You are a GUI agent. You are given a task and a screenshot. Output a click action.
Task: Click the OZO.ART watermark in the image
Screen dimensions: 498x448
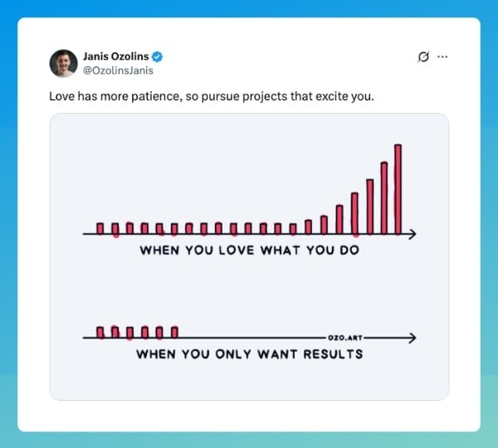coord(344,338)
